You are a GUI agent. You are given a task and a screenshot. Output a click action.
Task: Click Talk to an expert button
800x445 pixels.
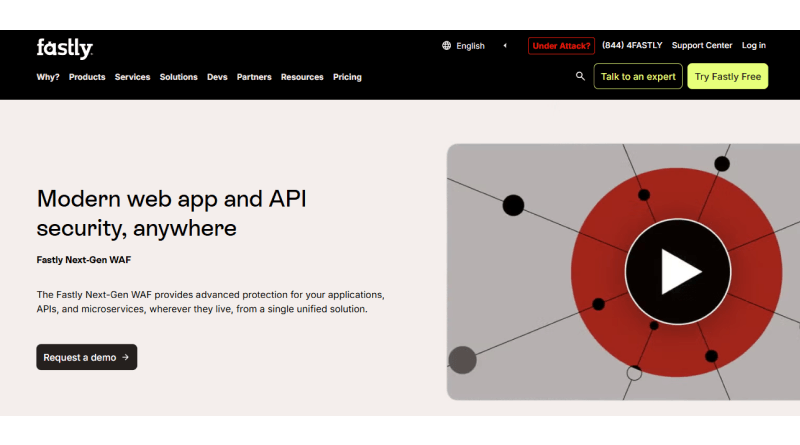coord(638,77)
